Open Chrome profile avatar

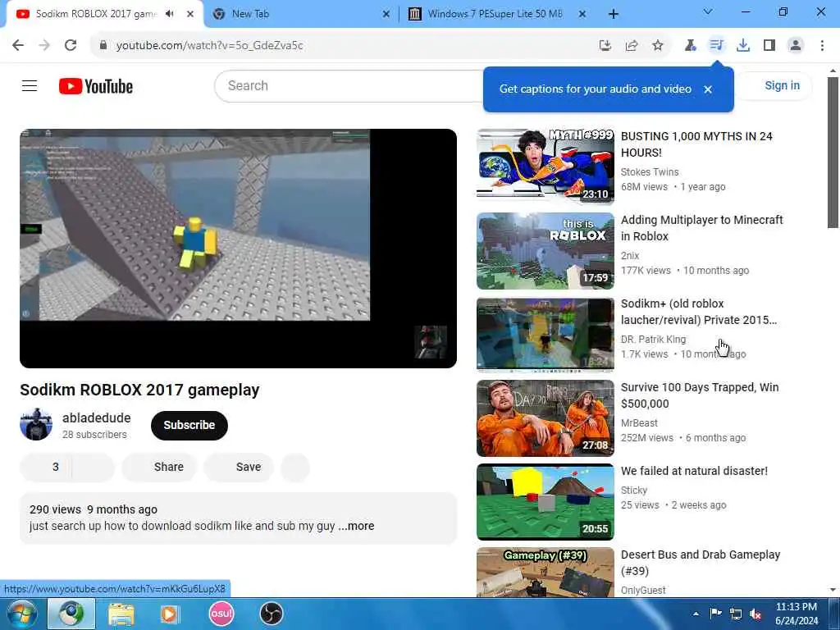pyautogui.click(x=796, y=46)
